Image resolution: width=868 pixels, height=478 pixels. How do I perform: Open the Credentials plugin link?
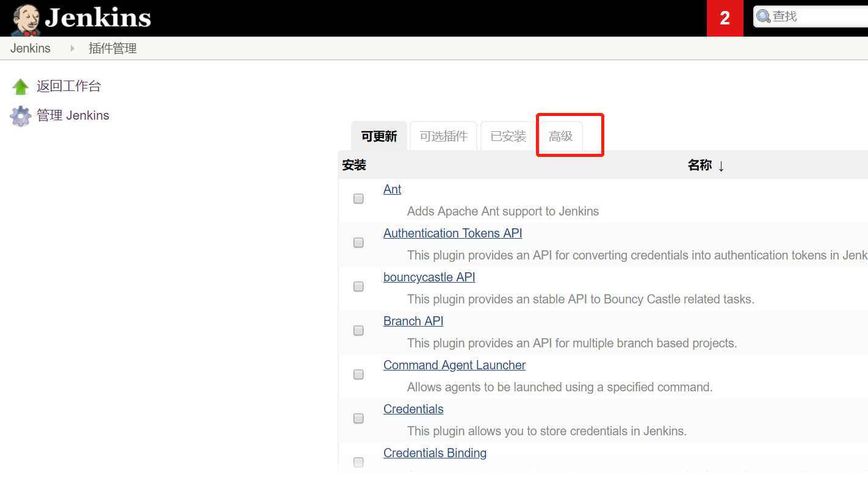(413, 409)
